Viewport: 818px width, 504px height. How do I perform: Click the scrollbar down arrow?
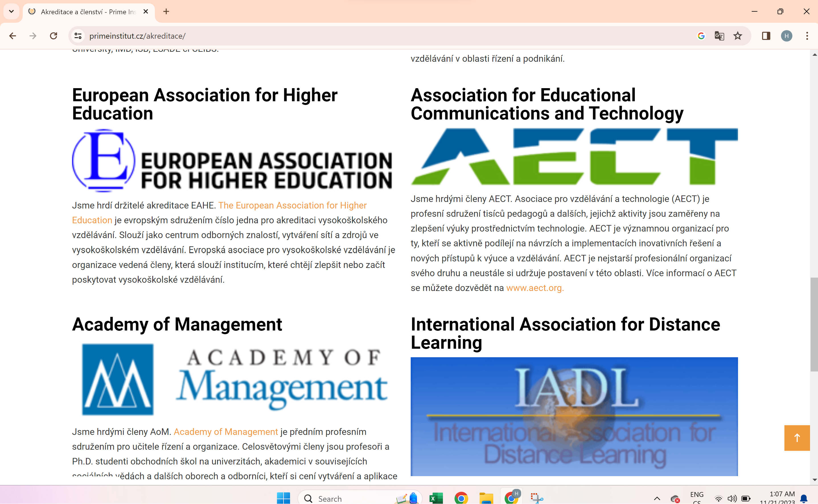[814, 480]
